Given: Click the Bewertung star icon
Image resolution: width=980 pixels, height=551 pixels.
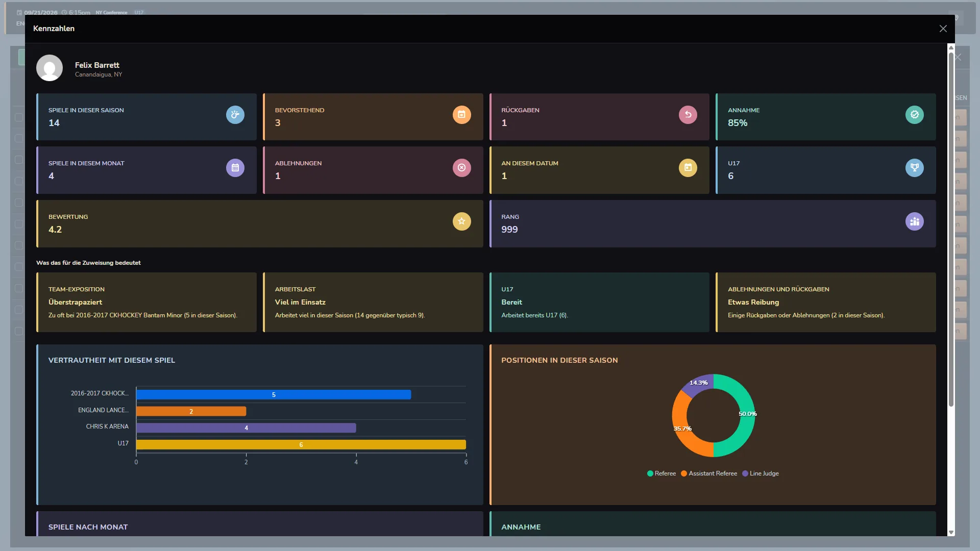Looking at the screenshot, I should [x=461, y=221].
